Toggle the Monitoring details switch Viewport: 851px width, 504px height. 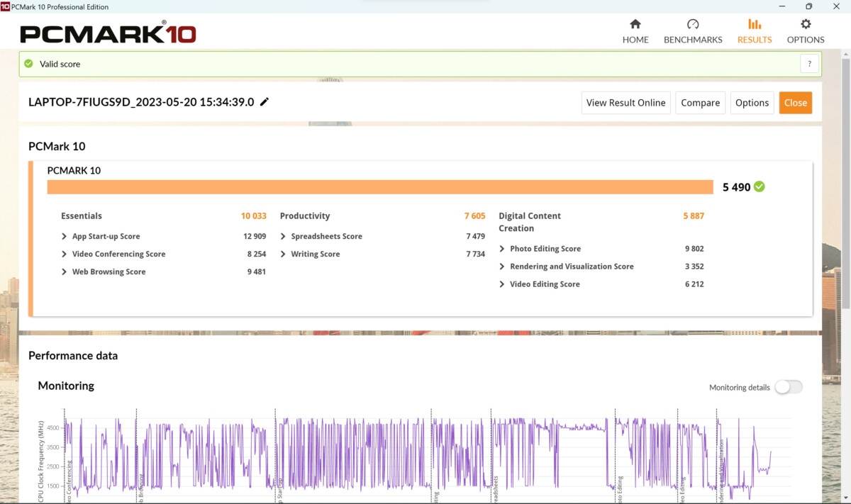point(788,387)
